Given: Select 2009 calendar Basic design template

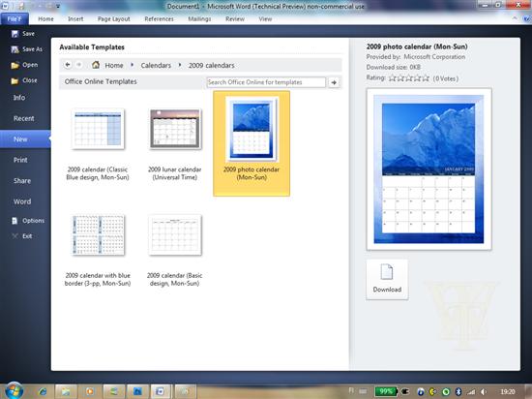Looking at the screenshot, I should point(175,251).
